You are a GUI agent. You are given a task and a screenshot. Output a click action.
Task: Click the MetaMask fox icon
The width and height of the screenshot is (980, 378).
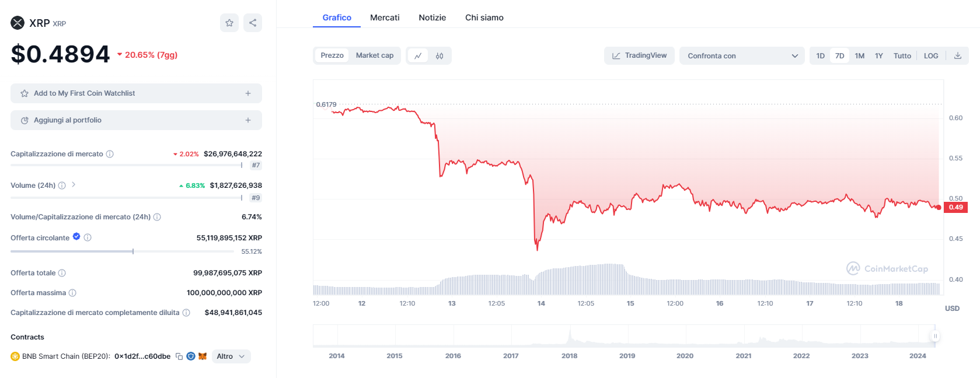coord(203,356)
